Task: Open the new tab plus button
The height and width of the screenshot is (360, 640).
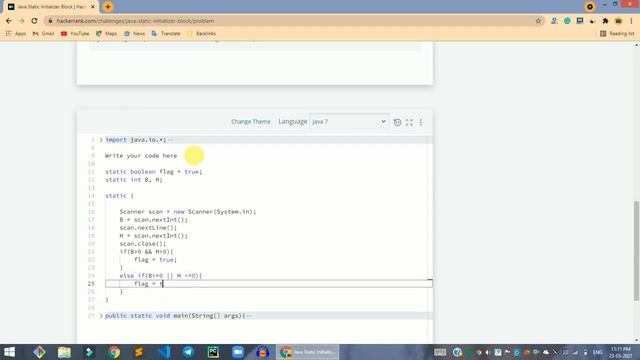Action: point(108,7)
